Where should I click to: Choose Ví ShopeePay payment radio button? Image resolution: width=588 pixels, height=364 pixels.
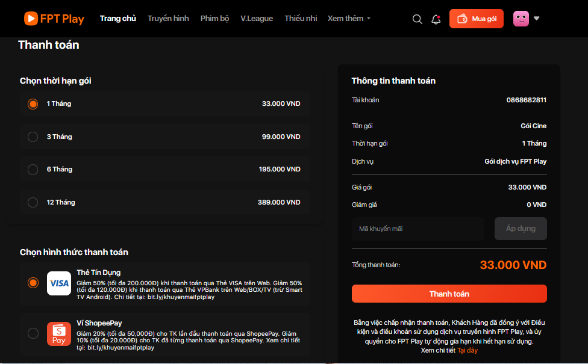tap(33, 333)
